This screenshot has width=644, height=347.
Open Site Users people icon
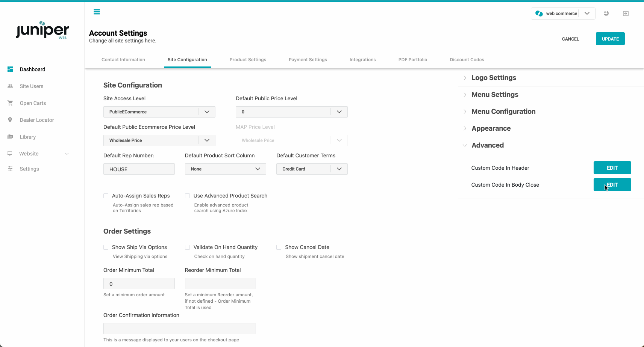point(10,86)
